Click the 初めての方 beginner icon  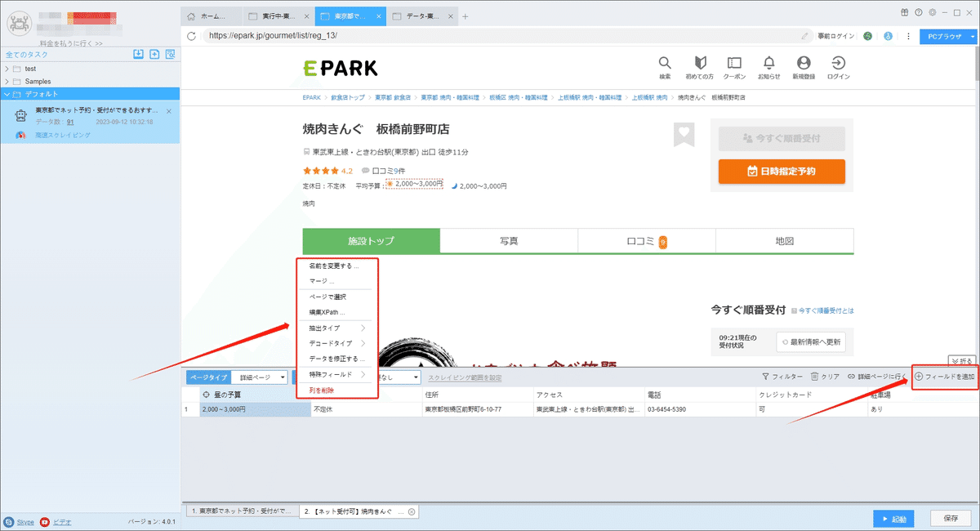(699, 63)
